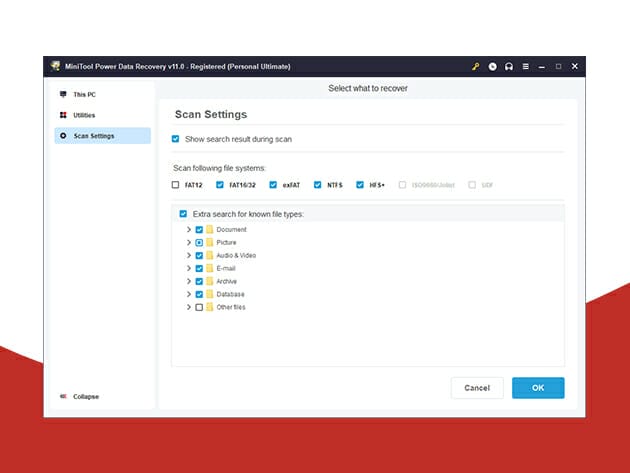
Task: Enable the FAT12 file system checkbox
Action: [176, 185]
